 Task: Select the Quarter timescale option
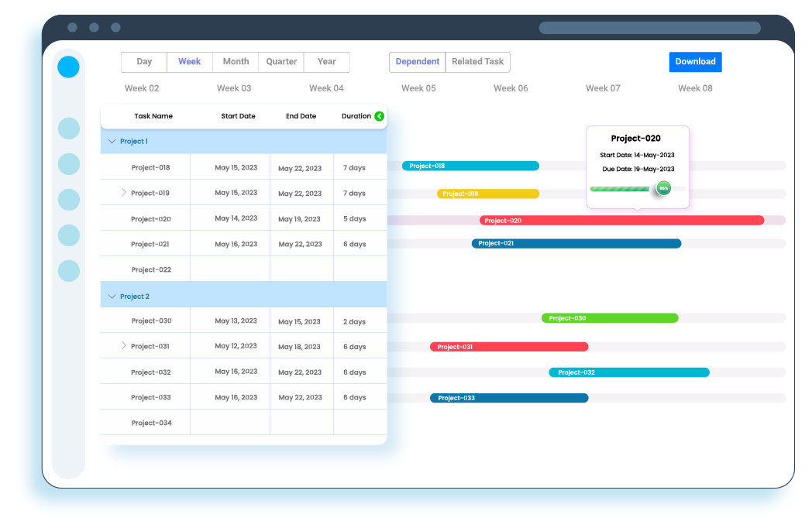(280, 61)
